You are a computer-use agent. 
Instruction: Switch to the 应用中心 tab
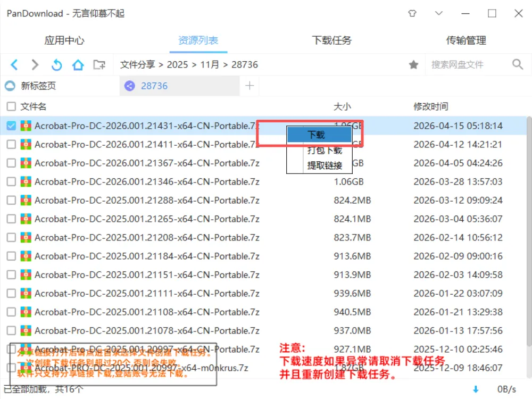[64, 40]
